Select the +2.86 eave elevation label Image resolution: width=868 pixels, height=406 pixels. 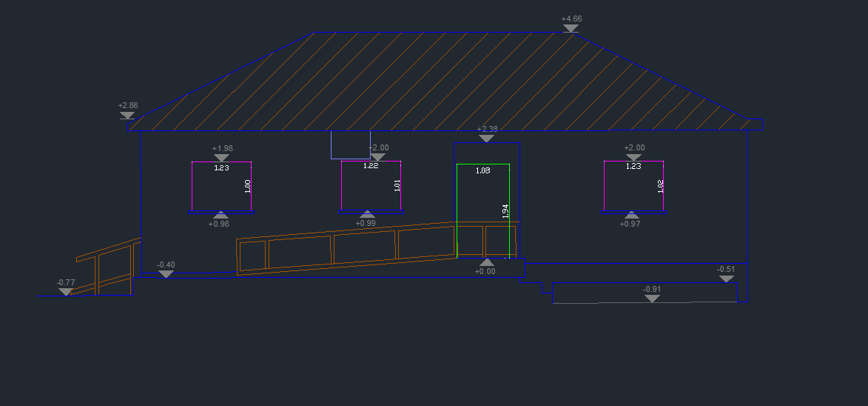point(128,105)
